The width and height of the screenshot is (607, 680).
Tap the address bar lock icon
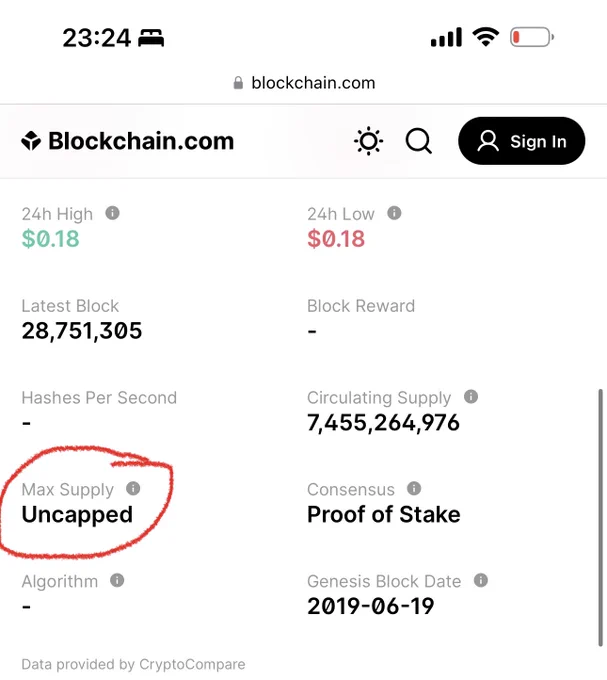pyautogui.click(x=238, y=83)
